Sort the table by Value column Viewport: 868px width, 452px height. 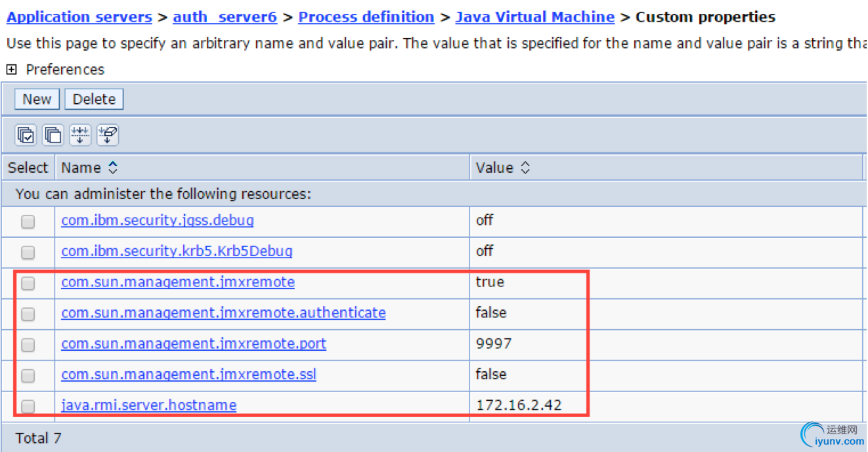pyautogui.click(x=525, y=168)
